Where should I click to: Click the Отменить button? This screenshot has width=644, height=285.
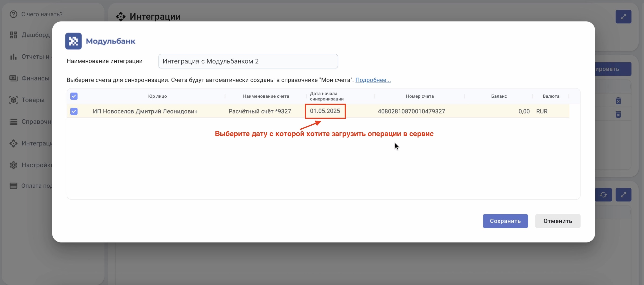tap(558, 221)
